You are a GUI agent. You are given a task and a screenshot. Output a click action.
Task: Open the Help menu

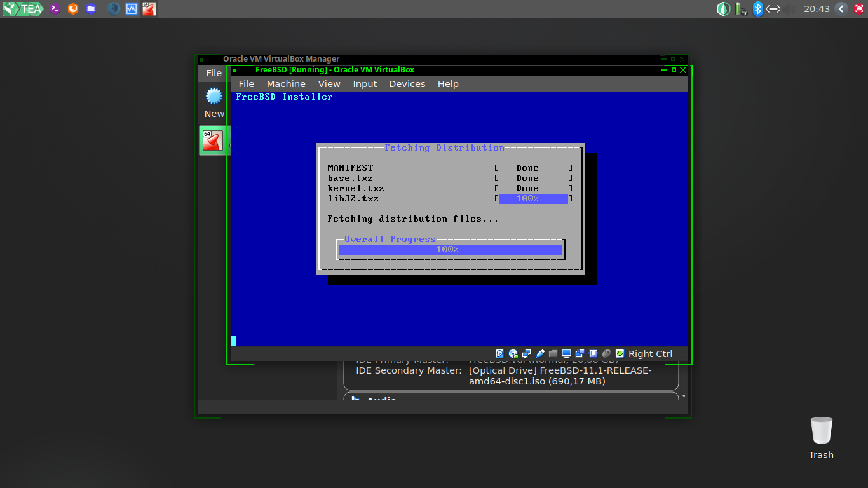[448, 84]
